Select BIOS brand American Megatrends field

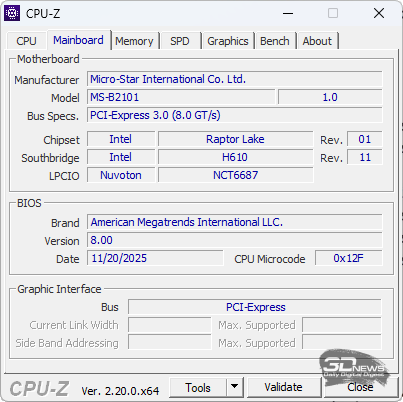coord(235,222)
